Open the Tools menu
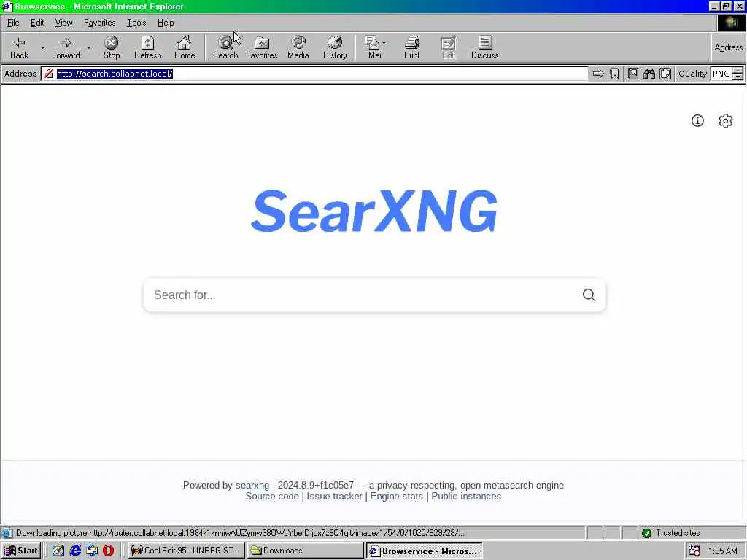 pos(136,23)
